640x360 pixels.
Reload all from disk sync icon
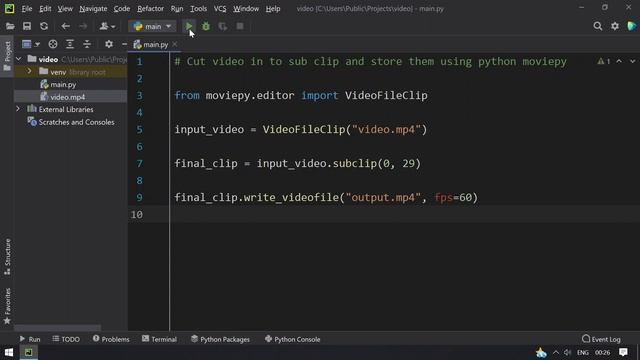[44, 27]
